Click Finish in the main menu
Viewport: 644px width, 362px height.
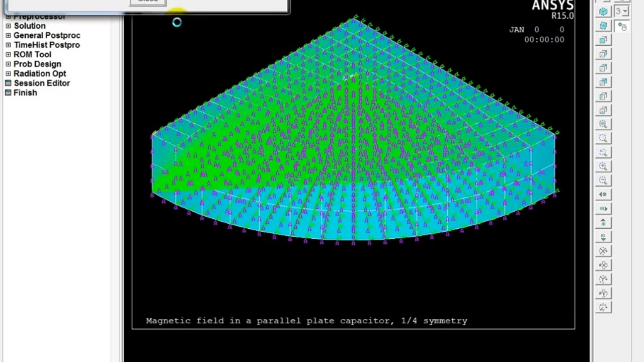pos(25,93)
